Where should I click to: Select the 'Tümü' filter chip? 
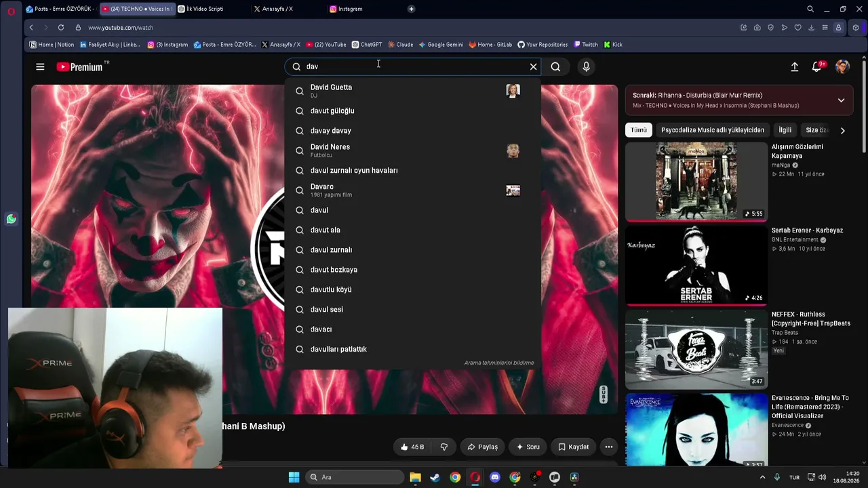639,130
